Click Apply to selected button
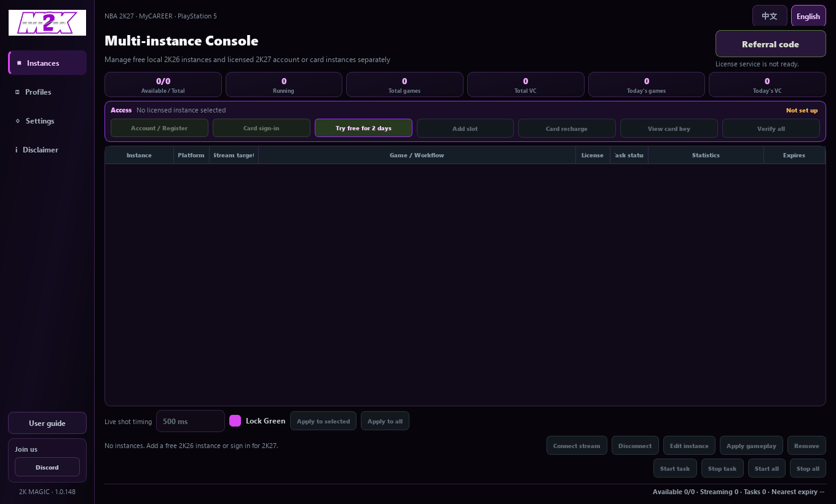This screenshot has height=504, width=836. pyautogui.click(x=323, y=421)
